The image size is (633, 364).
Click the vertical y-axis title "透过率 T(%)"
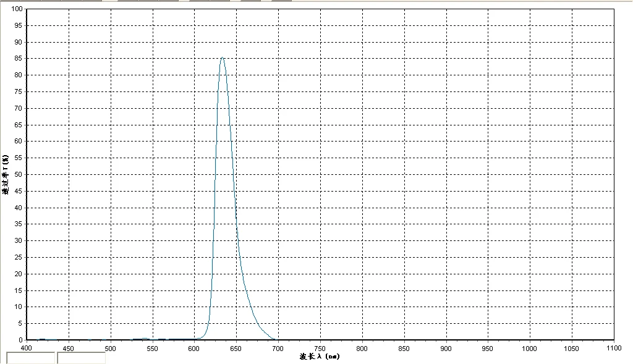point(5,174)
